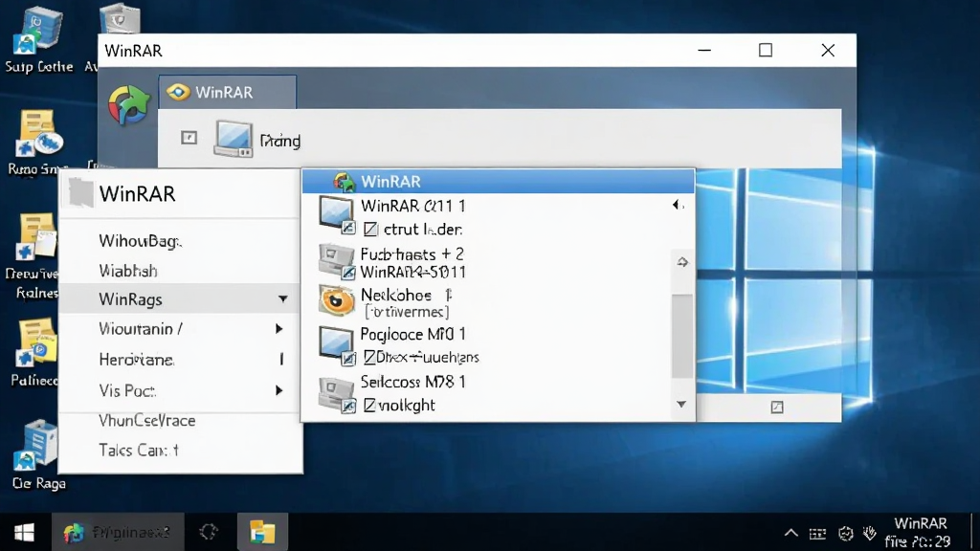Click the keyboard icon in the system tray

click(x=817, y=534)
